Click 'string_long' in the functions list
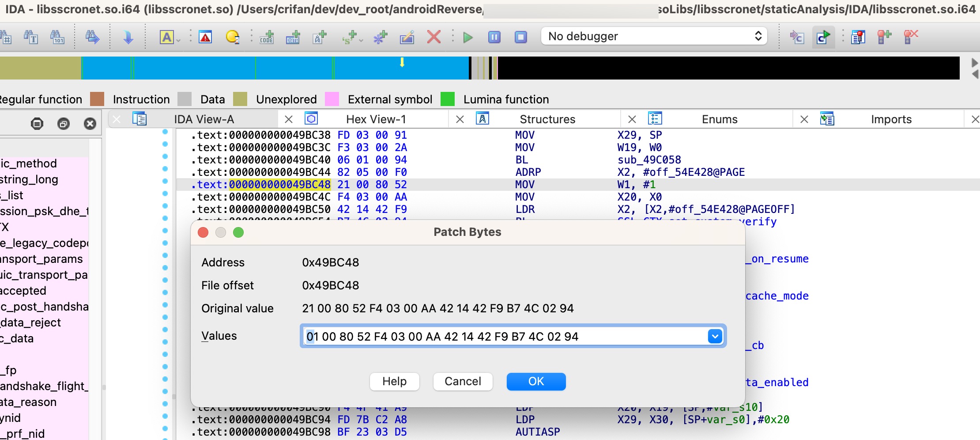The height and width of the screenshot is (440, 980). tap(29, 179)
